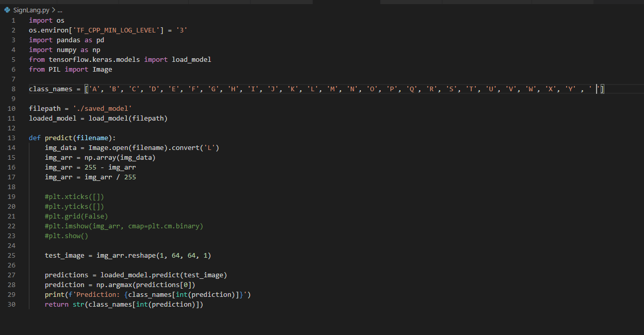The image size is (644, 335).
Task: Expand the breadcrumb ellipsis after SignLang.py
Action: point(60,10)
